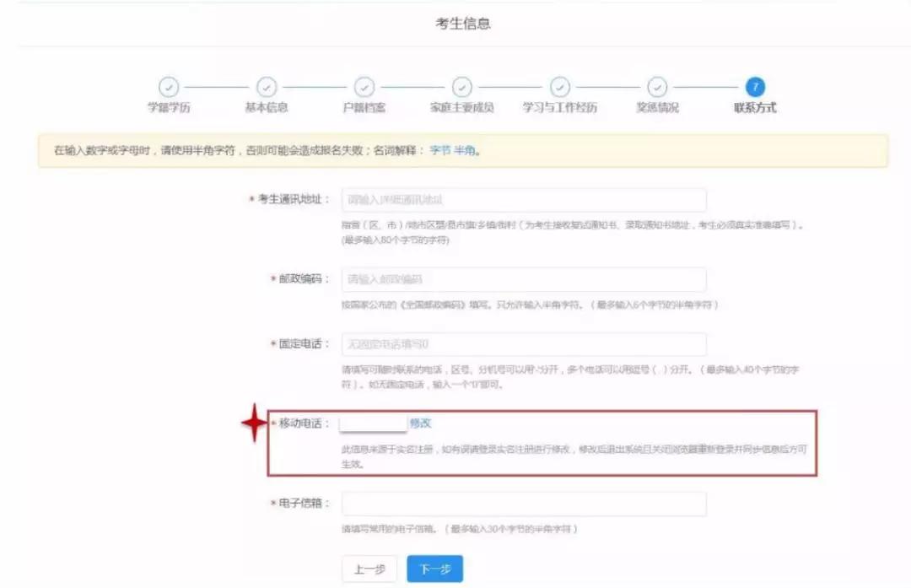The width and height of the screenshot is (911, 588).
Task: Click into the 邮政编码 text box
Action: point(523,279)
